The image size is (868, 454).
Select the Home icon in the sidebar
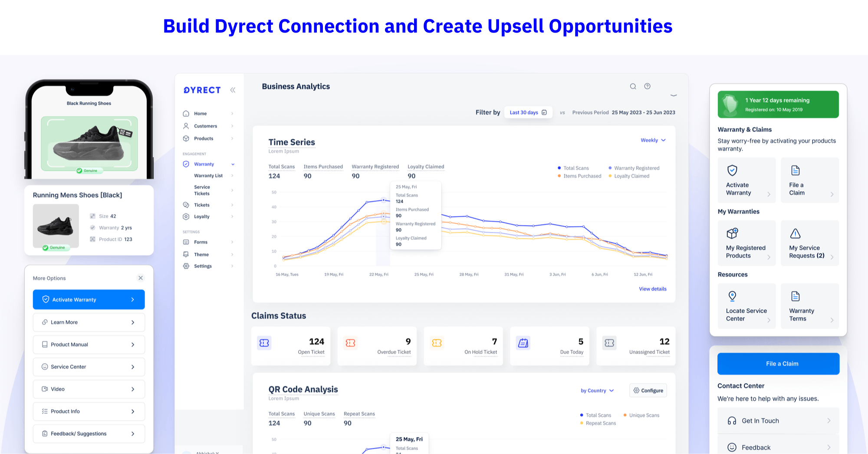click(x=187, y=113)
